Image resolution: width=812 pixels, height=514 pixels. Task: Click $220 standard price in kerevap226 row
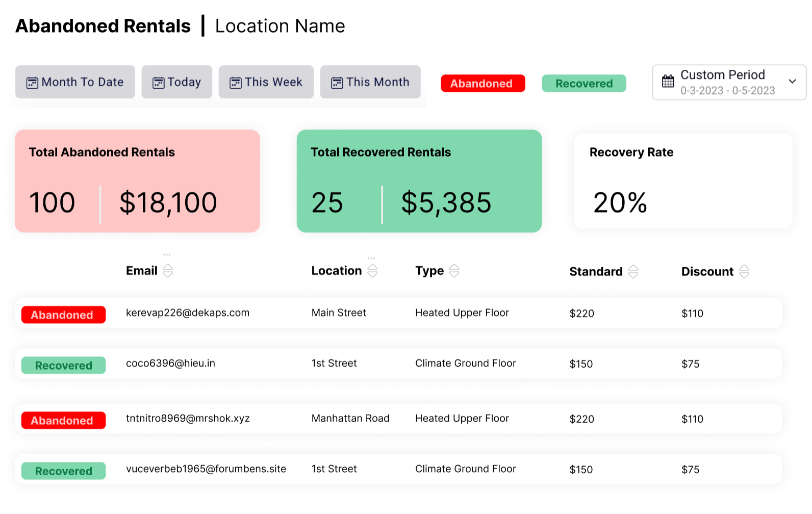(582, 313)
